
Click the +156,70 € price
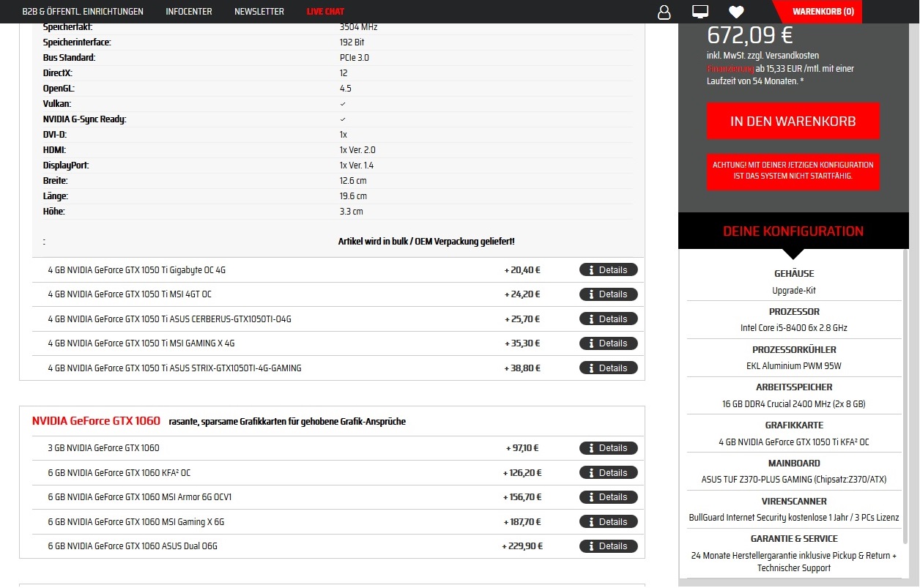coord(522,497)
